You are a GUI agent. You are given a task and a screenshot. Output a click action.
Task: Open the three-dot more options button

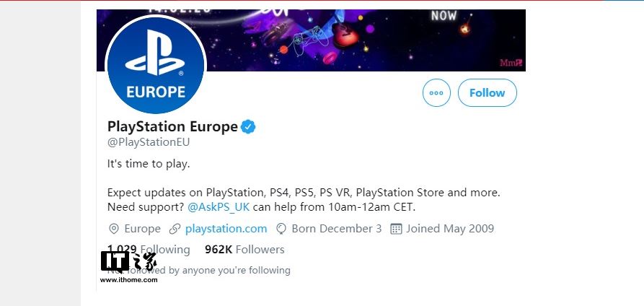[436, 93]
